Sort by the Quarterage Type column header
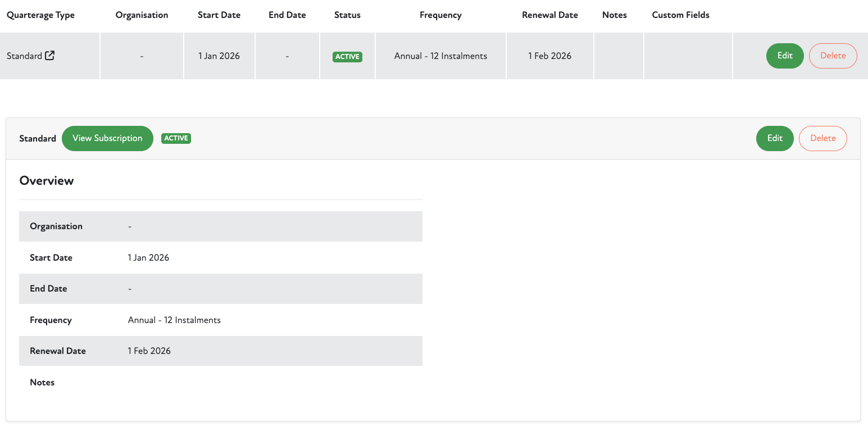Screen dimensions: 868x436 [x=40, y=15]
